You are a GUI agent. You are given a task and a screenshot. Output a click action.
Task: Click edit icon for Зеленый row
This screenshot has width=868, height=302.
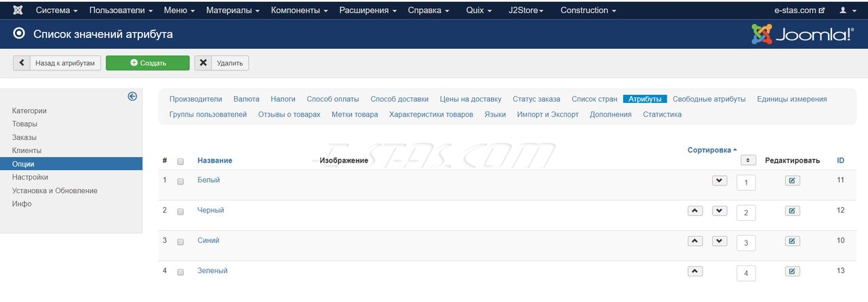pos(792,271)
